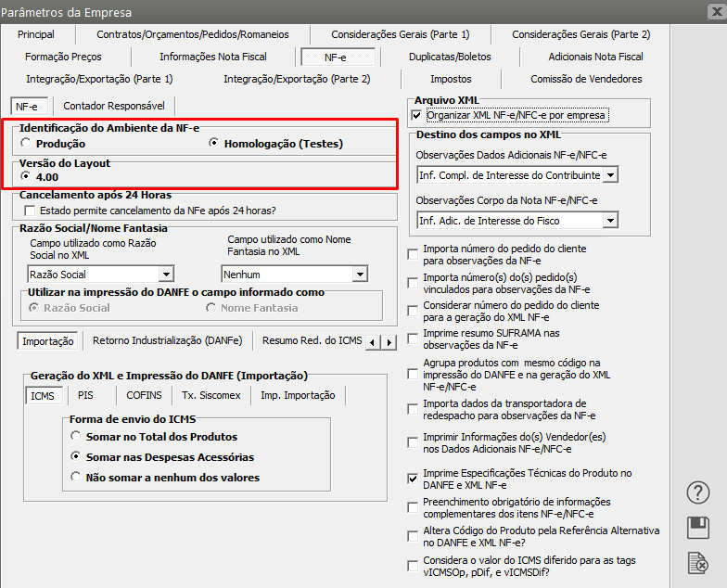Click the disabled Nome Fantasia DANFE radio
This screenshot has width=727, height=588.
pyautogui.click(x=211, y=308)
